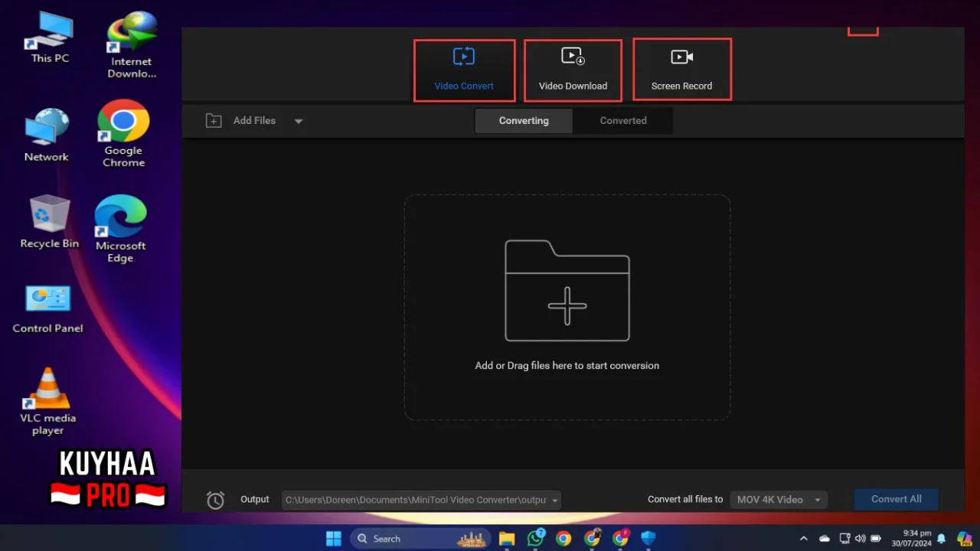Open File Explorer from the taskbar
This screenshot has height=551, width=980.
click(x=506, y=539)
